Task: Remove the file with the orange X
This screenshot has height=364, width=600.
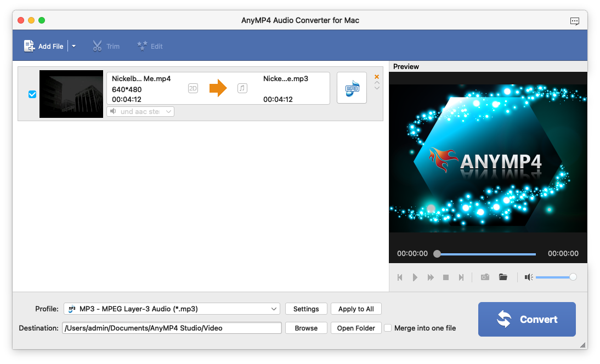Action: [x=377, y=77]
